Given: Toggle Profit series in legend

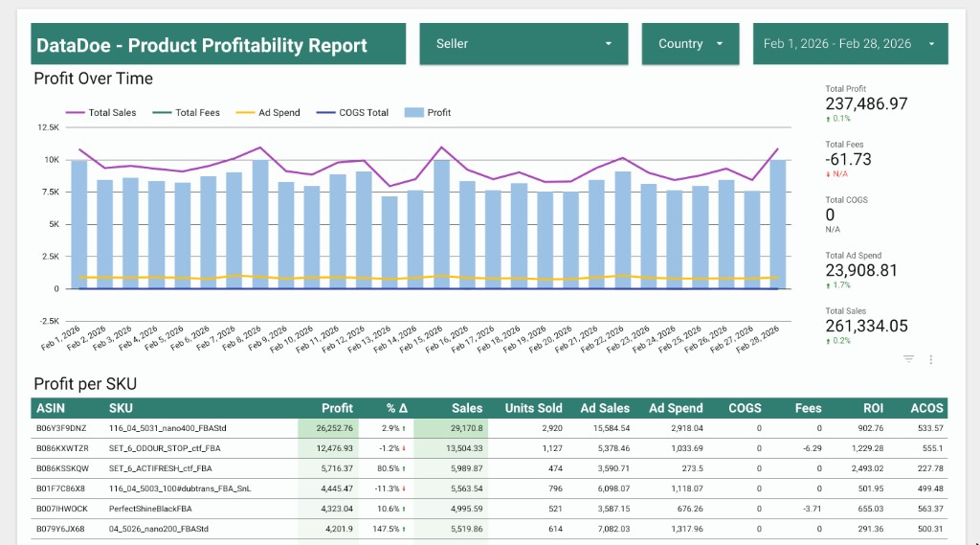Looking at the screenshot, I should [428, 113].
